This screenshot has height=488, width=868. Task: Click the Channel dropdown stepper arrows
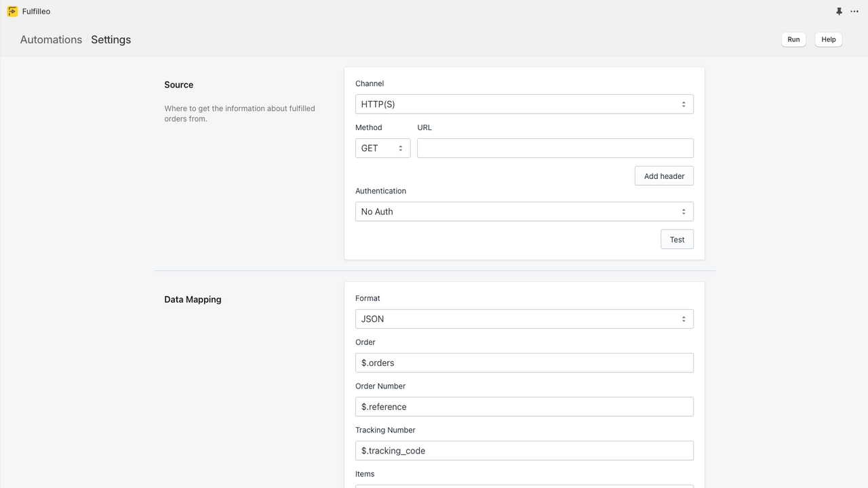pos(684,104)
